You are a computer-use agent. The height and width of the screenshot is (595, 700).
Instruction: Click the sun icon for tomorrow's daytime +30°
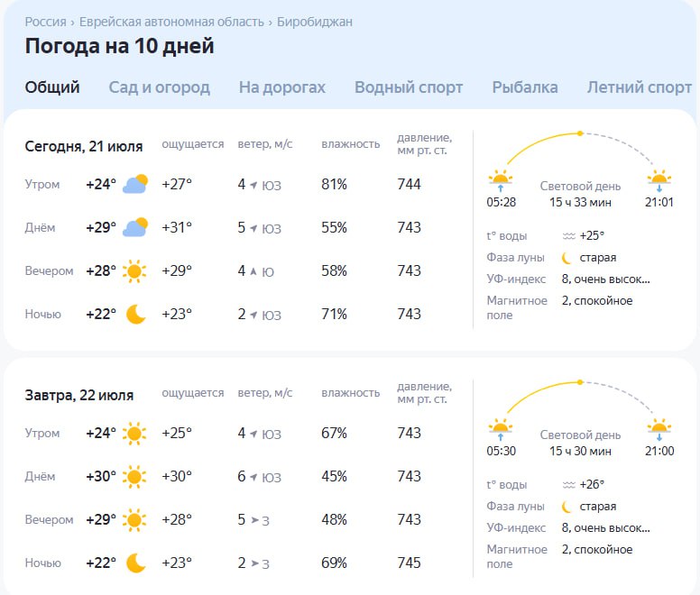(134, 476)
